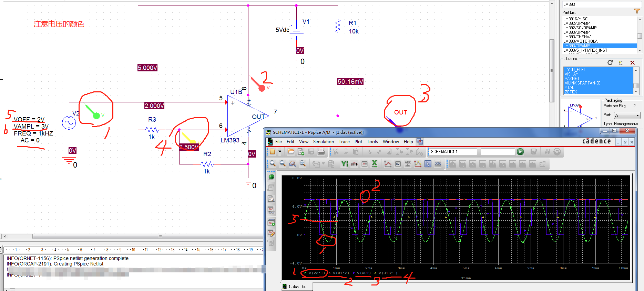Click the SCHEMATIC1-1 profile name field

click(x=453, y=152)
